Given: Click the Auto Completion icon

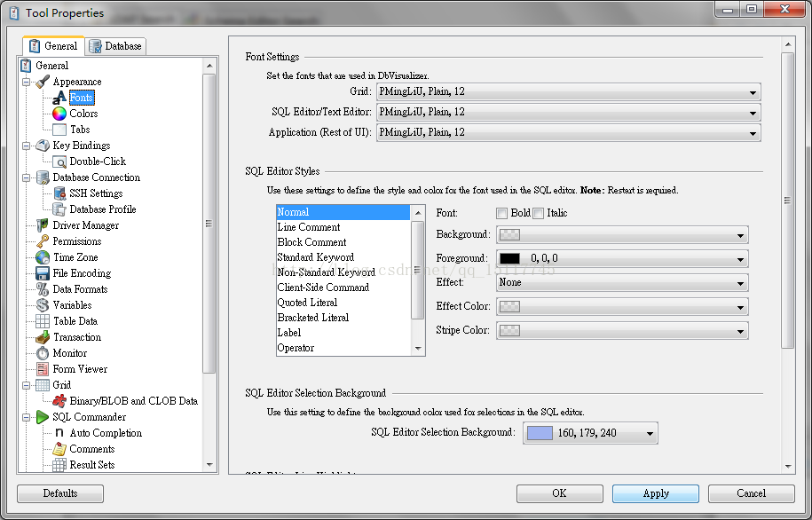Looking at the screenshot, I should coord(59,433).
